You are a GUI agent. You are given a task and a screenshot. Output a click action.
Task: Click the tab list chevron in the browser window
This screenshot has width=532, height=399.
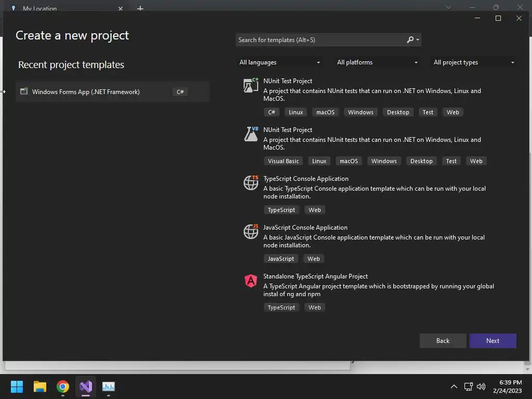point(448,7)
